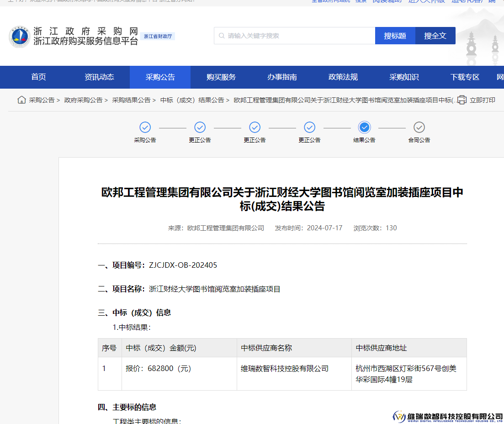Click the 浙江省财政厅 badge
The image size is (504, 424).
(x=158, y=37)
